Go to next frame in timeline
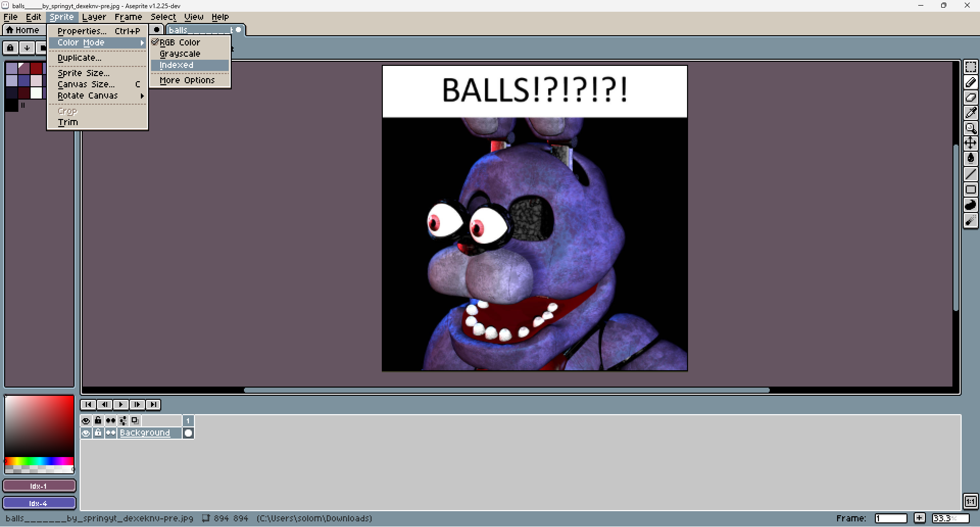980x527 pixels. click(137, 404)
